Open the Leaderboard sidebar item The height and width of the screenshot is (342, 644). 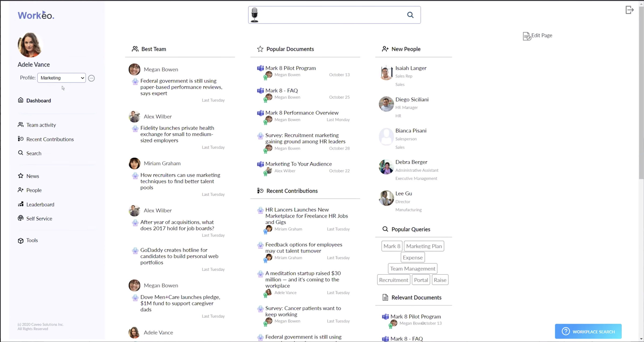click(x=40, y=204)
